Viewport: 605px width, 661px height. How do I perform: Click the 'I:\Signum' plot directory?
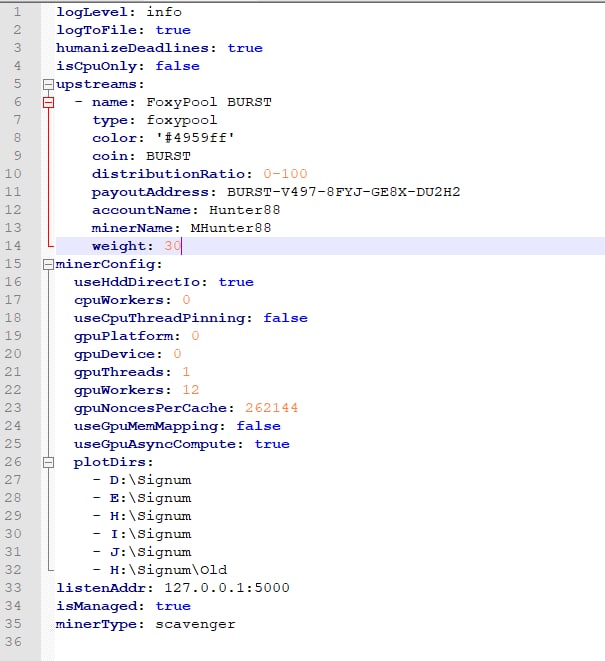pyautogui.click(x=151, y=534)
